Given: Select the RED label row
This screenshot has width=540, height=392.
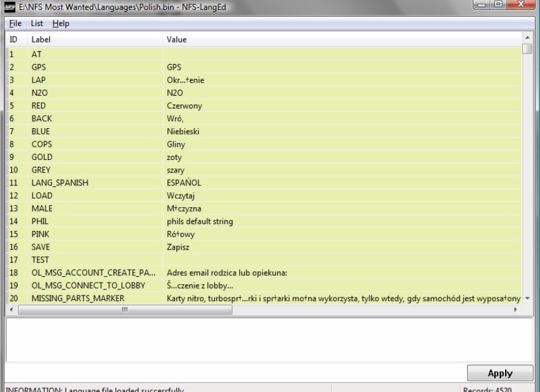Looking at the screenshot, I should tap(263, 106).
